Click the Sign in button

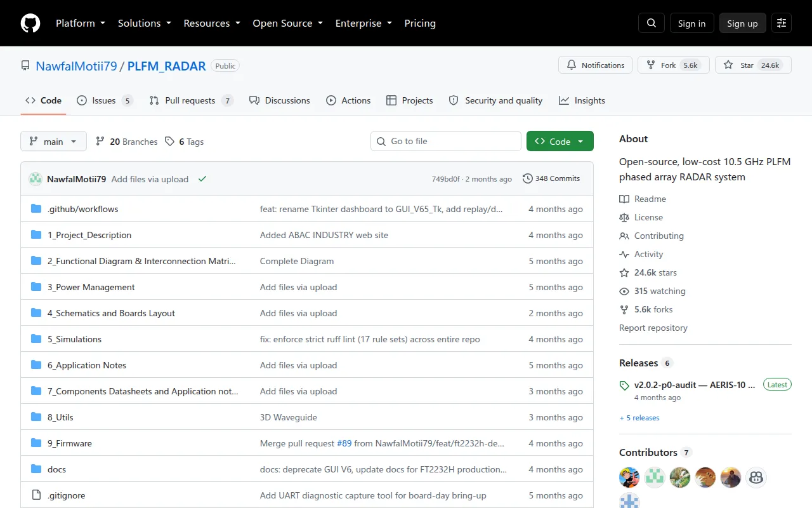click(691, 23)
